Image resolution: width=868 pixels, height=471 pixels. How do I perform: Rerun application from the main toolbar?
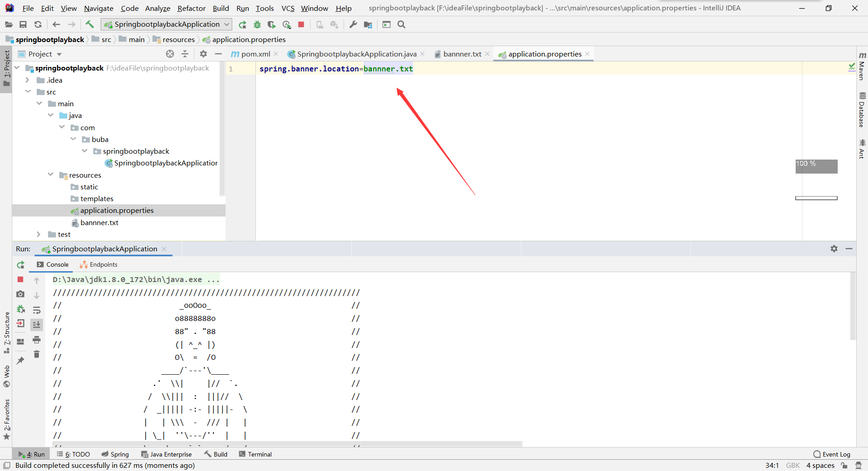coord(243,24)
